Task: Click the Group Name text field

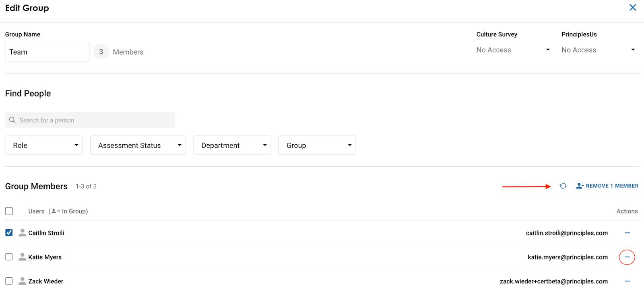Action: tap(47, 52)
